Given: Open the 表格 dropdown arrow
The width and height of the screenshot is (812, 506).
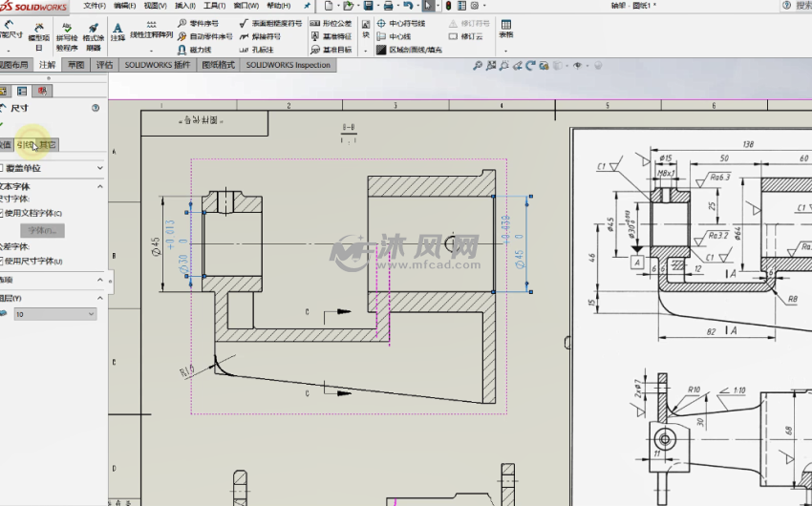Looking at the screenshot, I should (x=506, y=51).
